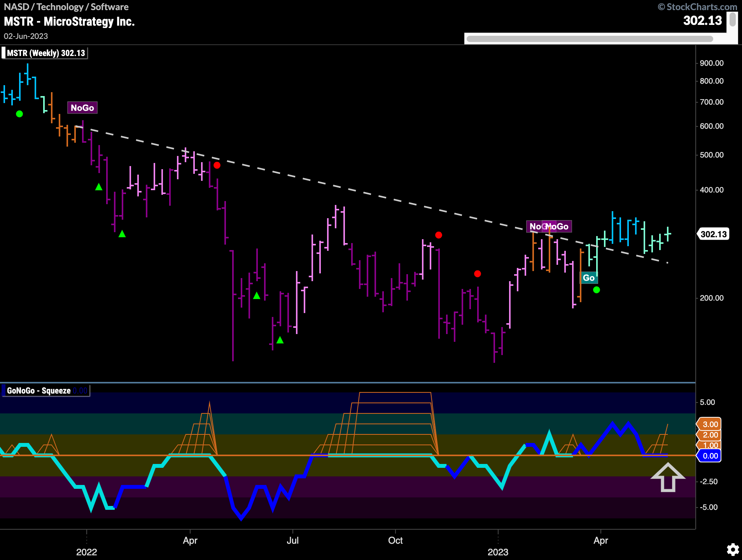
Task: Click the green circle near 700 level
Action: pos(19,114)
